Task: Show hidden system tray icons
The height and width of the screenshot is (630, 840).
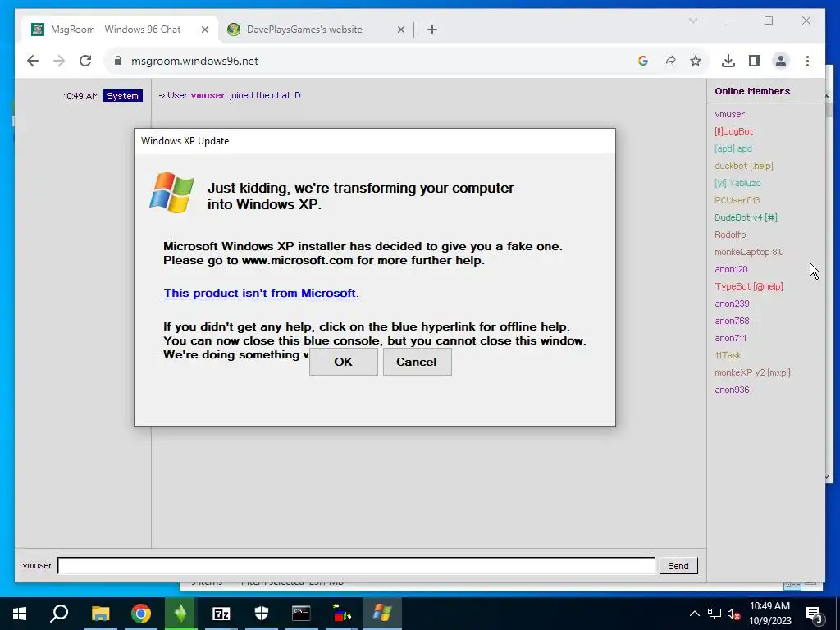Action: (694, 614)
